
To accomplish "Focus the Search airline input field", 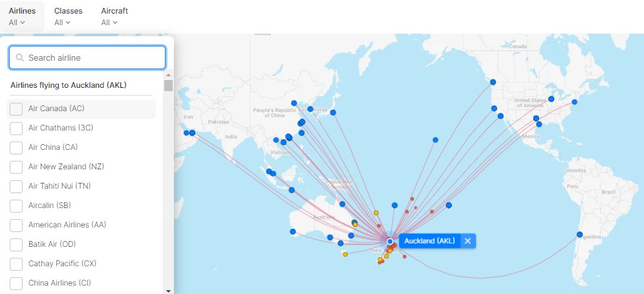I will point(87,58).
